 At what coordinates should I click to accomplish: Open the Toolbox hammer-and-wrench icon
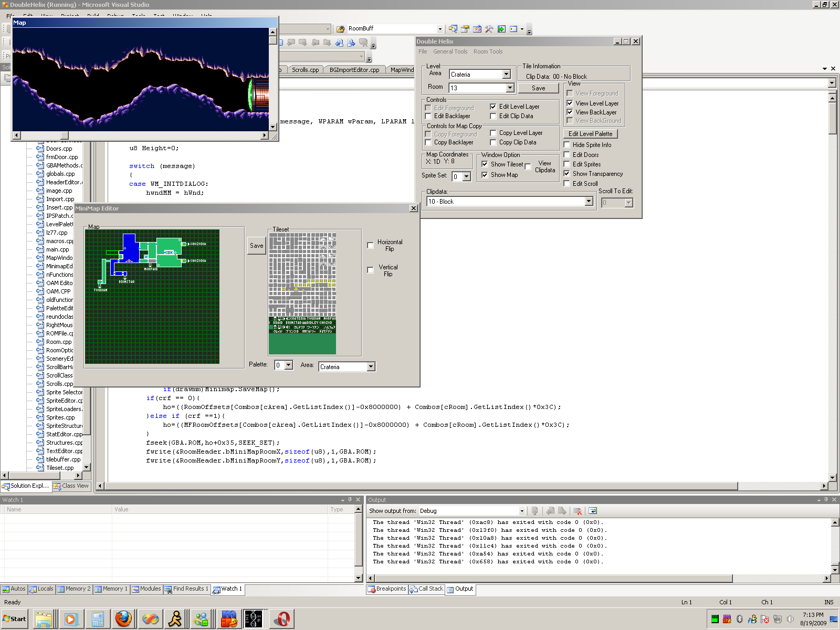pyautogui.click(x=489, y=29)
